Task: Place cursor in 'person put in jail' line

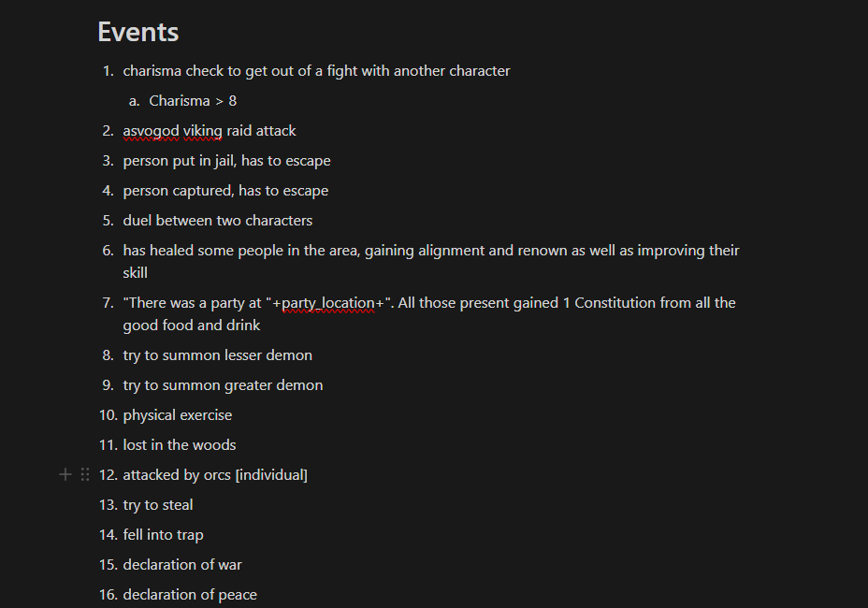Action: pyautogui.click(x=226, y=161)
